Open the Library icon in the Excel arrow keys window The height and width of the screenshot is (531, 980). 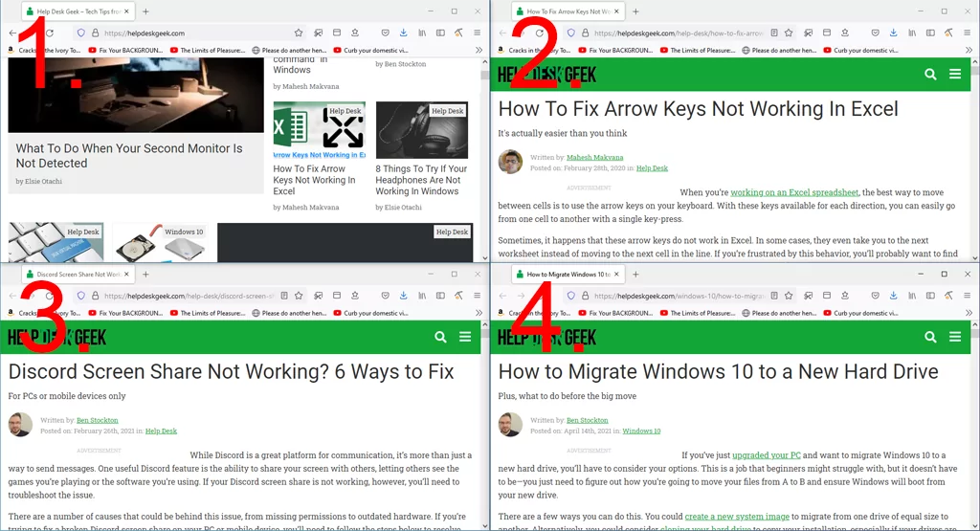[x=911, y=33]
